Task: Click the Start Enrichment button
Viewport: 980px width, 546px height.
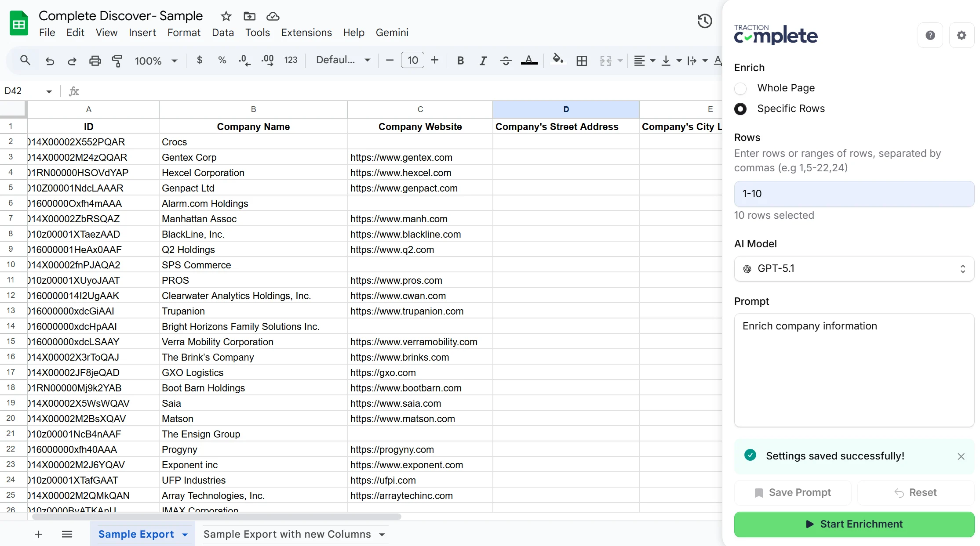Action: point(854,524)
